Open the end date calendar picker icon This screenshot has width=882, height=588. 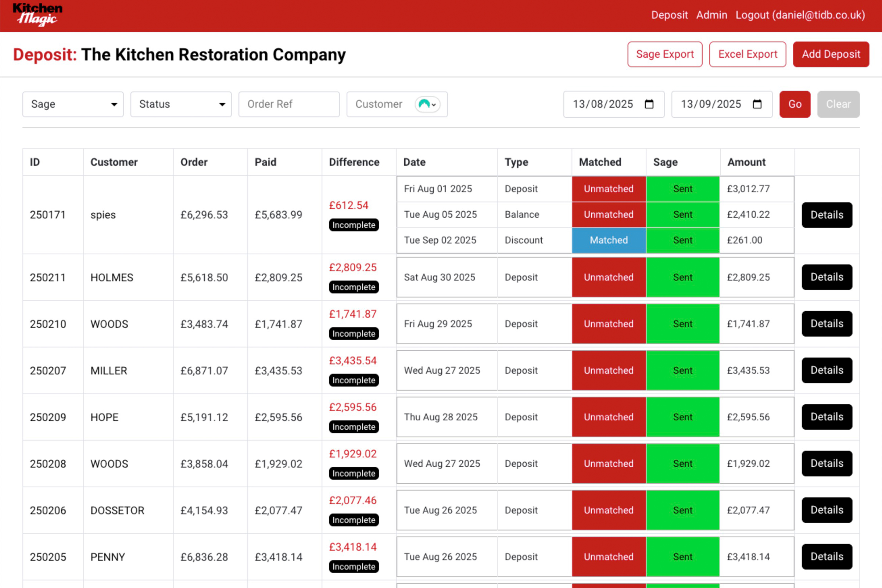tap(757, 104)
